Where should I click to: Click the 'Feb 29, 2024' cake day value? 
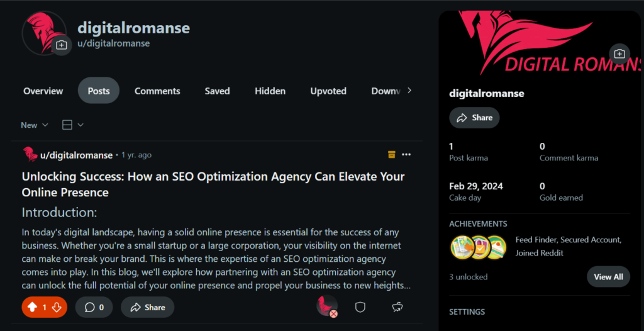pyautogui.click(x=476, y=186)
